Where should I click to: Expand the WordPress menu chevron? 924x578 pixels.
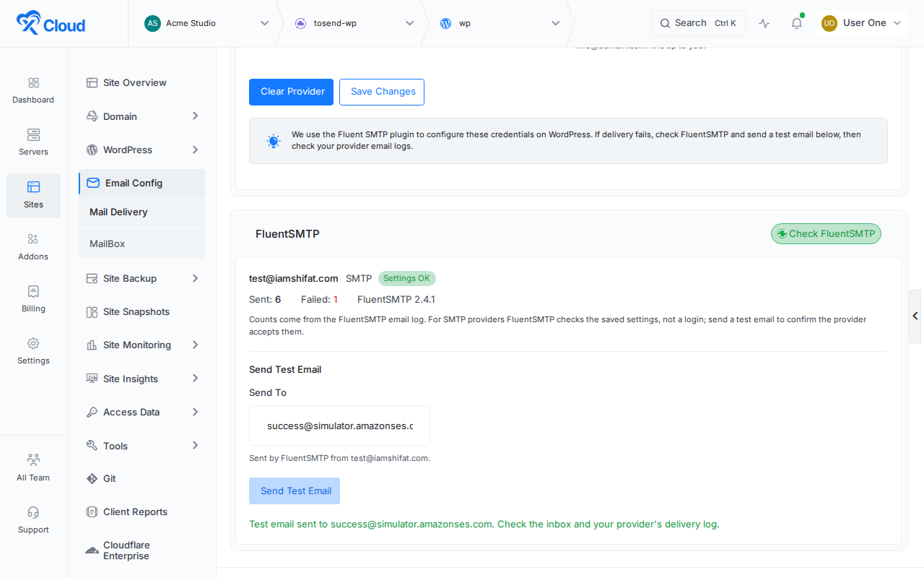(x=195, y=150)
